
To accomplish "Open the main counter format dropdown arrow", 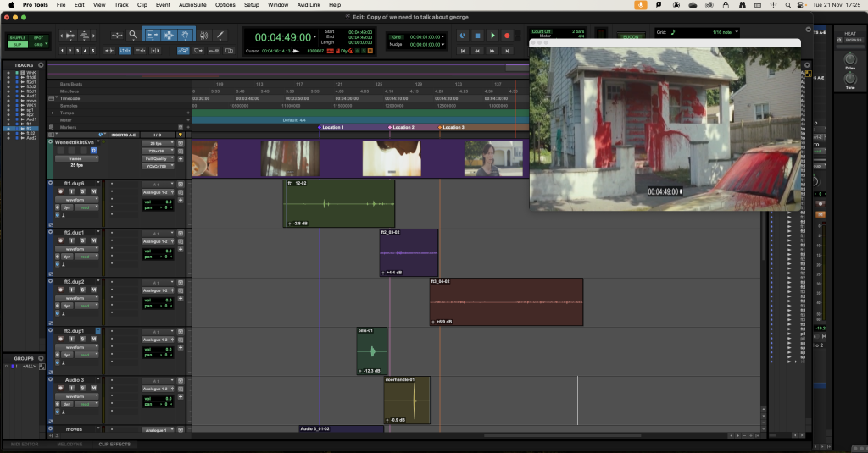I will 315,37.
